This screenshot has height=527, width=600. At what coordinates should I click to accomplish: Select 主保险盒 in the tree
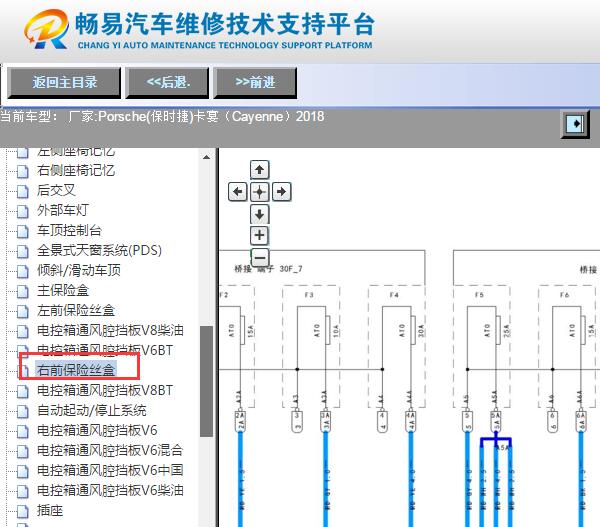pyautogui.click(x=63, y=290)
